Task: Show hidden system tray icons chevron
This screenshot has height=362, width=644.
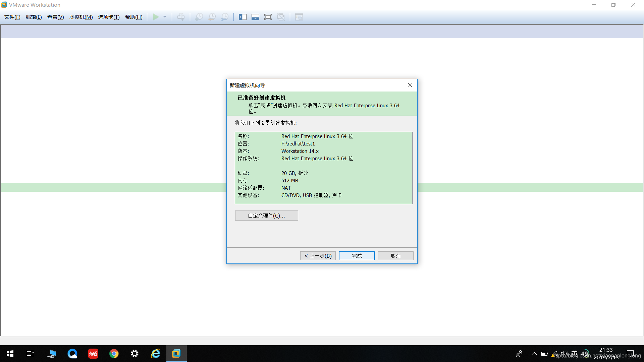Action: pyautogui.click(x=534, y=354)
